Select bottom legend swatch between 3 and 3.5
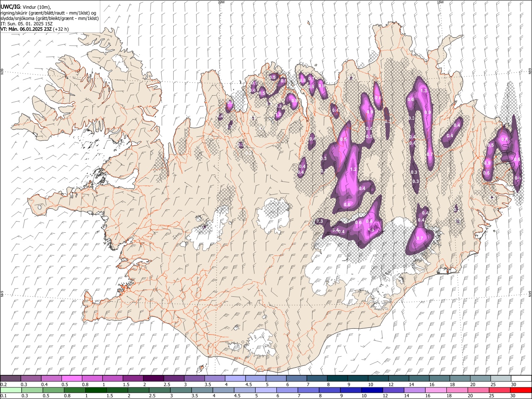The height and width of the screenshot is (399, 532). [180, 390]
